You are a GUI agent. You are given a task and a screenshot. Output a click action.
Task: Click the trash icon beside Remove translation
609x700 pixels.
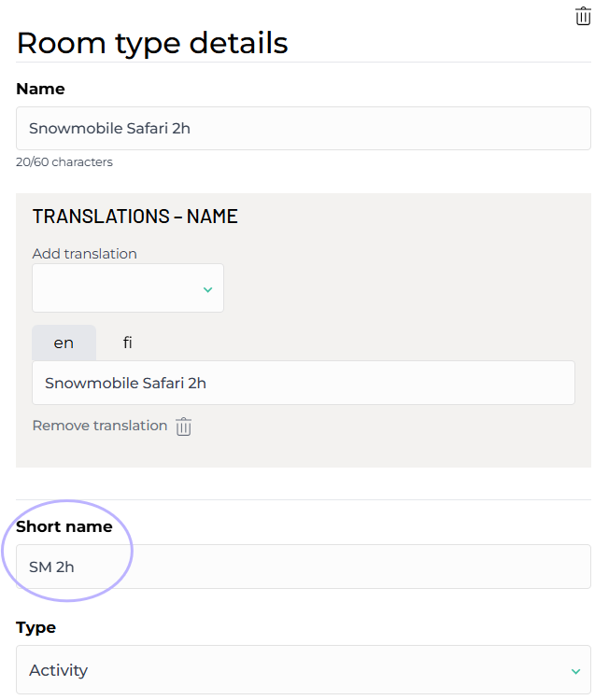point(184,427)
